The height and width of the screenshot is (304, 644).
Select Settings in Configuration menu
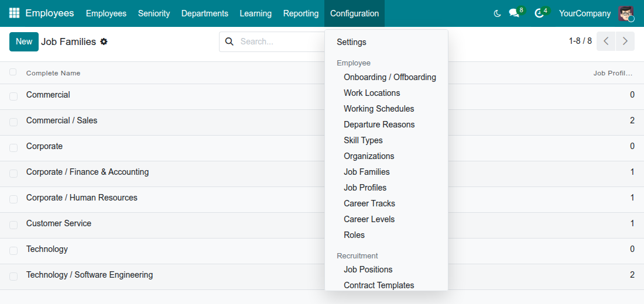point(352,42)
